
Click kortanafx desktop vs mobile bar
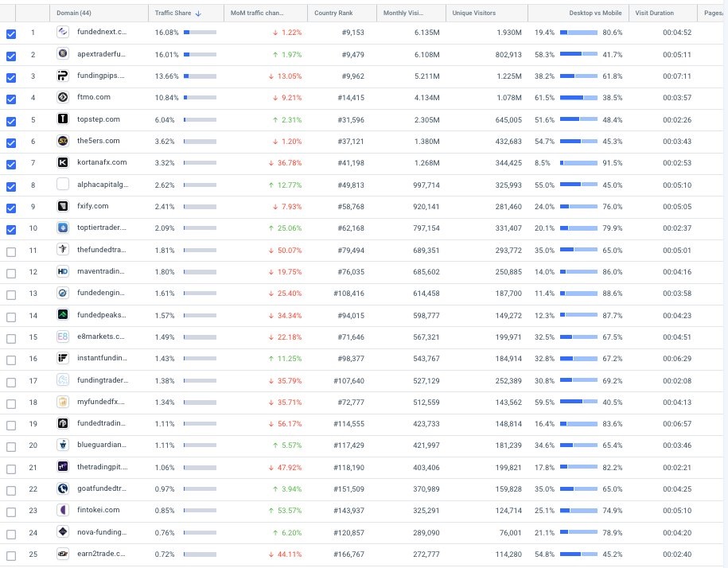(x=578, y=162)
